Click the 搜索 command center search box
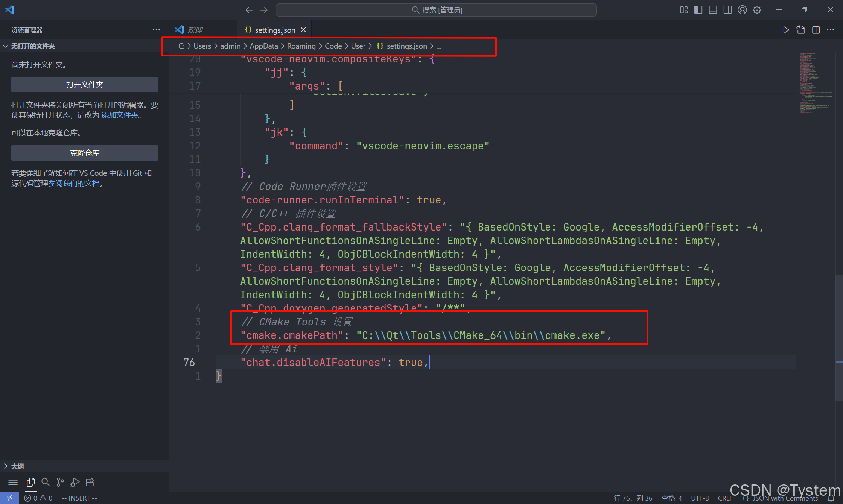Screen dimensions: 843x504 [x=436, y=10]
